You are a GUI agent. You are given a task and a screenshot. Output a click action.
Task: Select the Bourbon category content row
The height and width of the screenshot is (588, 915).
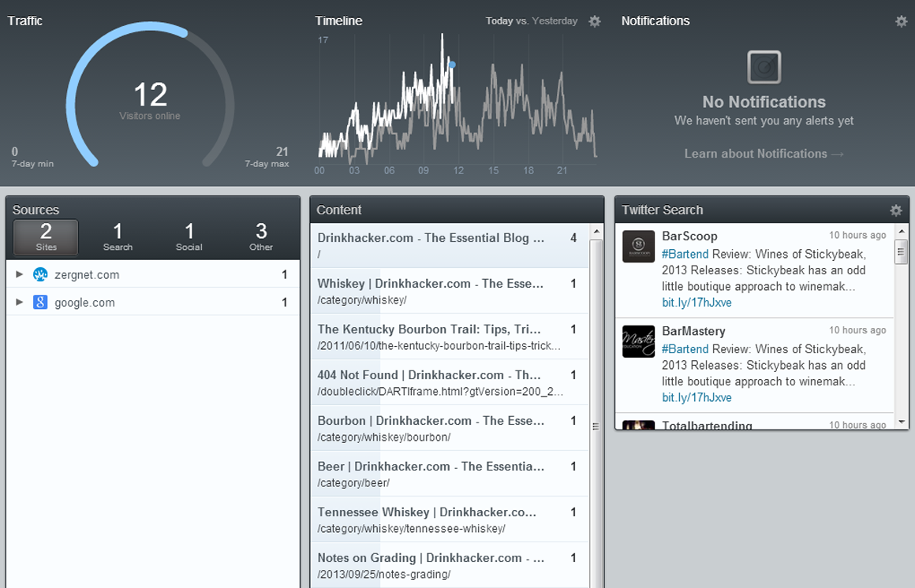click(x=450, y=428)
